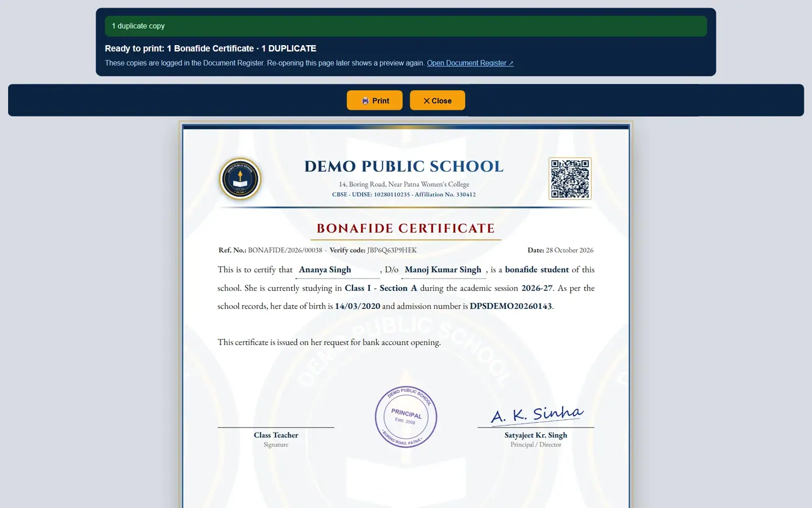The height and width of the screenshot is (508, 812).
Task: Click the 'Class Teacher' signature label
Action: tap(276, 435)
